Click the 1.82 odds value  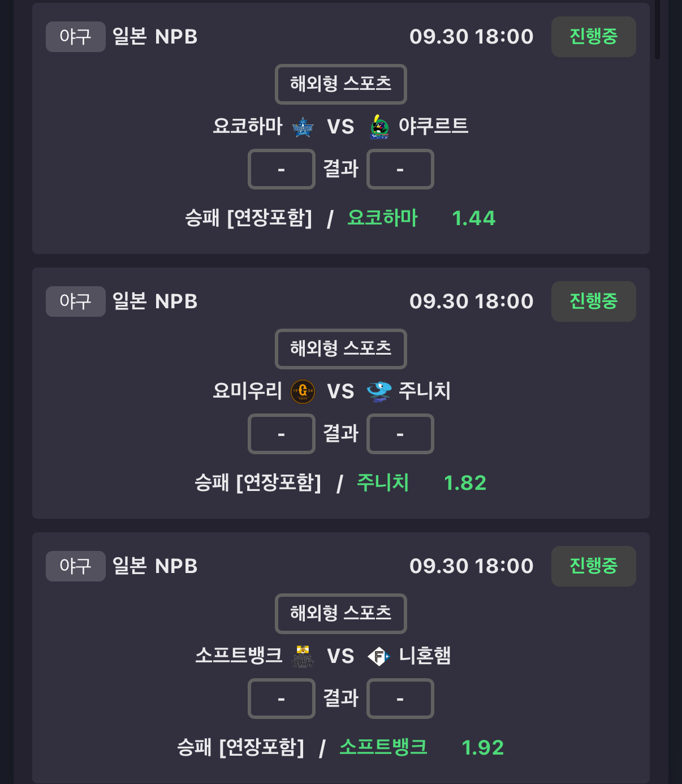click(x=465, y=483)
